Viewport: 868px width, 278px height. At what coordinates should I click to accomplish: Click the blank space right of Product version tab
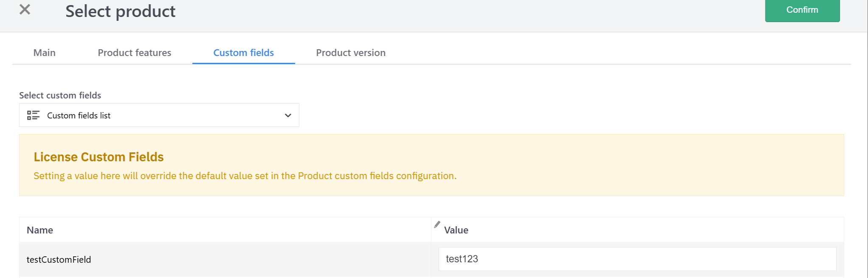tap(595, 53)
